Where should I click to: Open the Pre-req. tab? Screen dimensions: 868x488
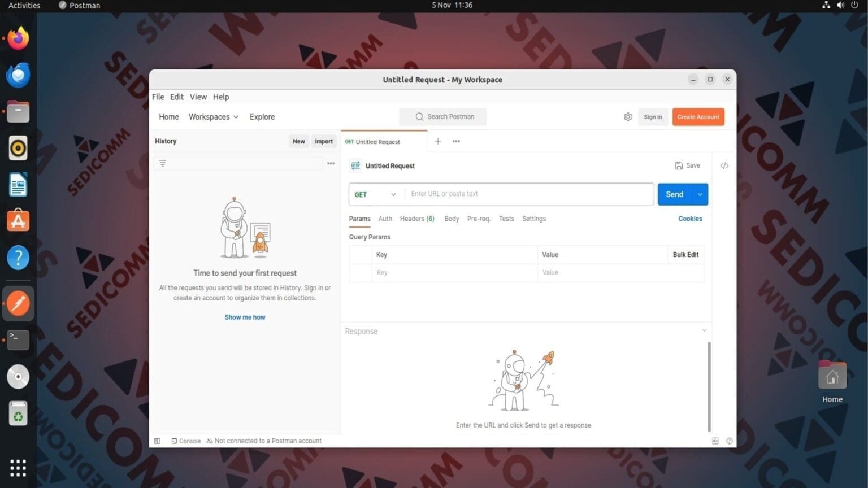(x=479, y=219)
